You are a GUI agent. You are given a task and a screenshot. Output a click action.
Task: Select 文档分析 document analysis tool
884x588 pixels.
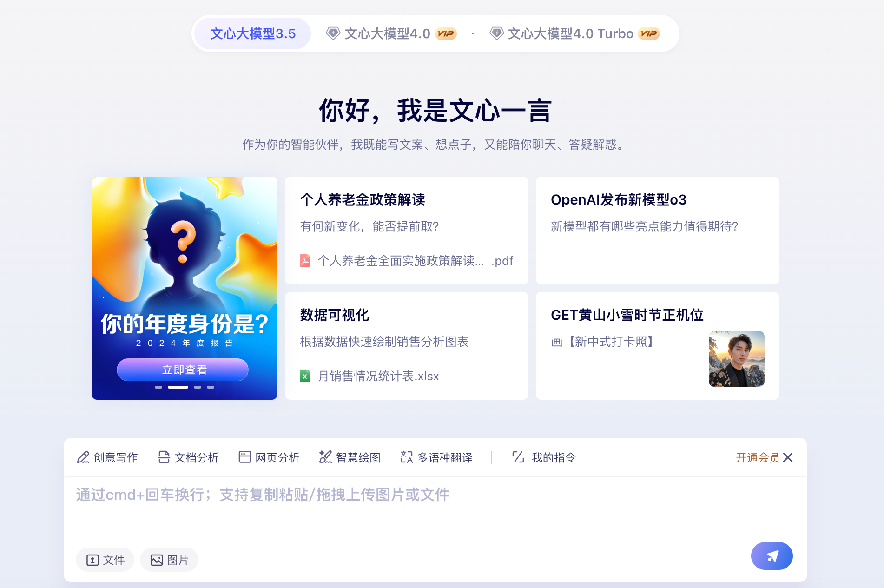pos(188,457)
